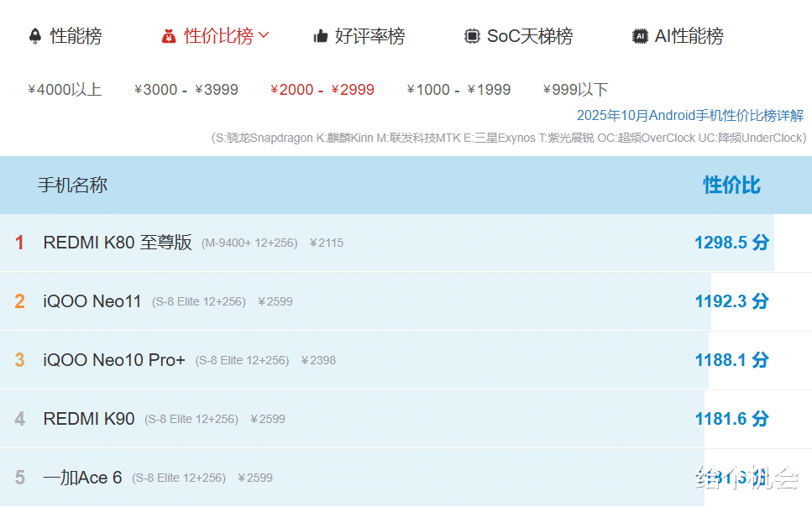Click the ¥2599 price of iQOO Neo11
812x507 pixels.
[275, 302]
